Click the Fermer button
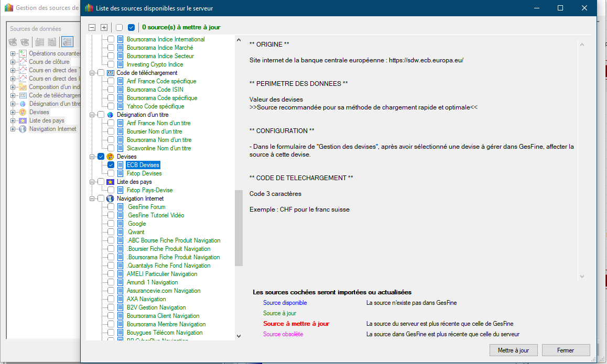 [566, 350]
